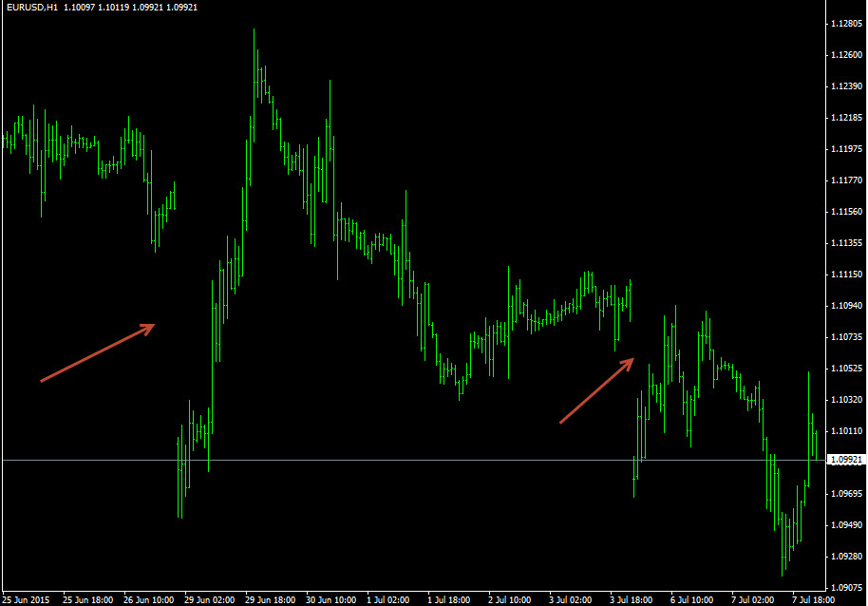Click the 6 Jul 10:00 time label
Image resolution: width=868 pixels, height=606 pixels.
point(691,599)
